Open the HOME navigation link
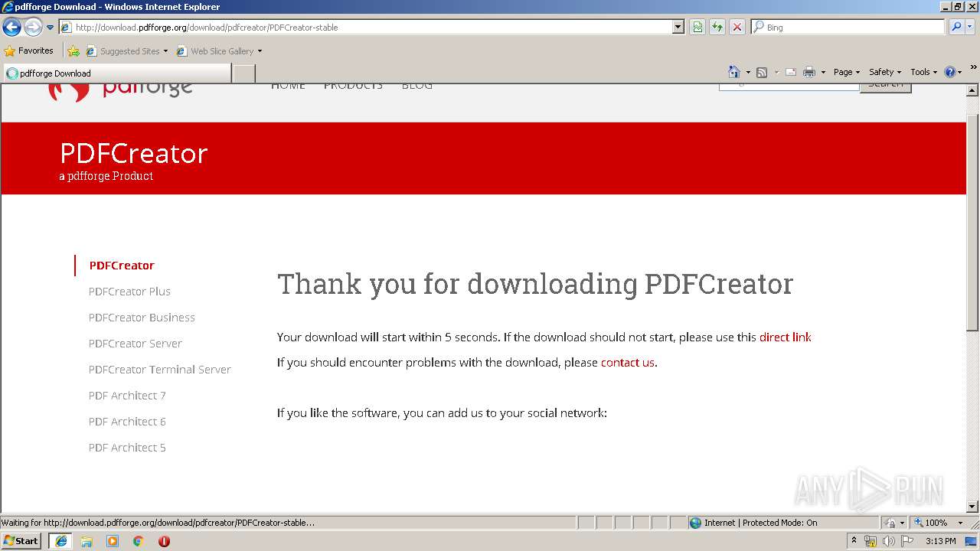 [x=288, y=86]
